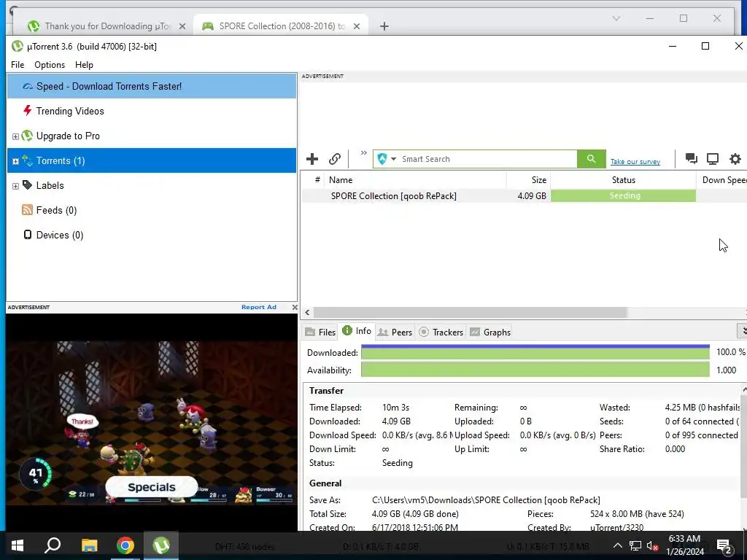Expand hidden toolbar buttons with the chevron
The height and width of the screenshot is (560, 747).
coord(363,153)
